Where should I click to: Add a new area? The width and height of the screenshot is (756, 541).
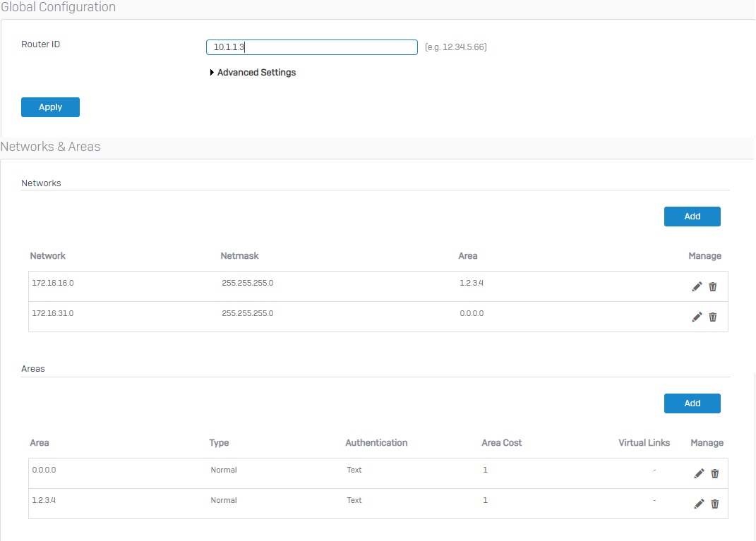[692, 403]
